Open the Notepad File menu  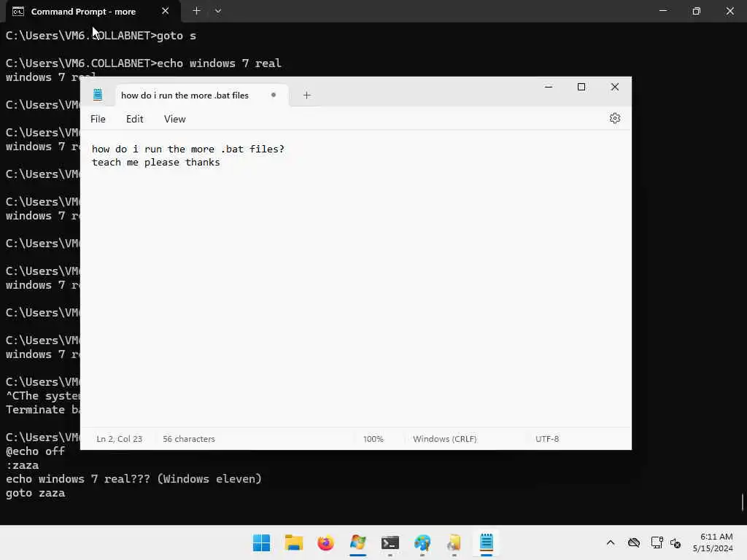point(98,119)
